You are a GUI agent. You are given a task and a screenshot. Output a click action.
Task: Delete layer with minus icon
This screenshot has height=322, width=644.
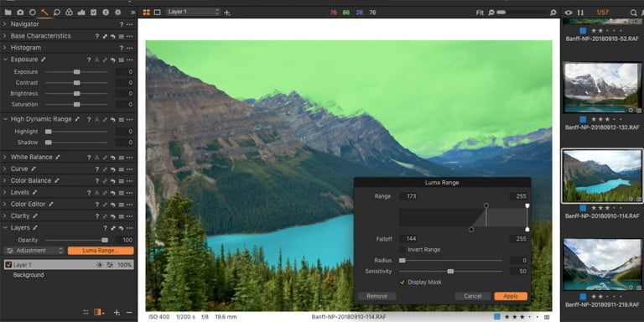(129, 313)
